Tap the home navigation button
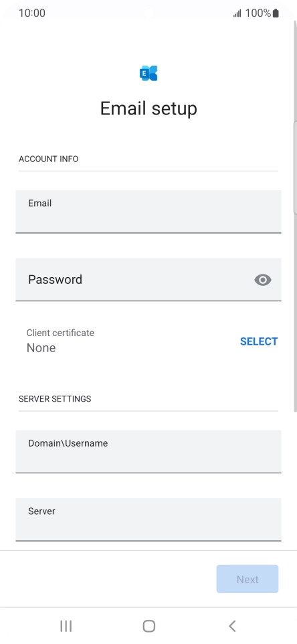Image resolution: width=297 pixels, height=644 pixels. 148,626
